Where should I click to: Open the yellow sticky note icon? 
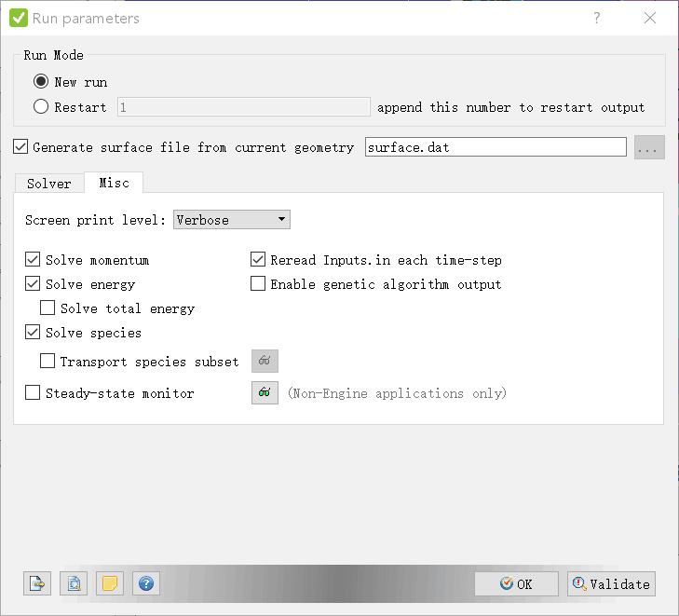[x=110, y=583]
